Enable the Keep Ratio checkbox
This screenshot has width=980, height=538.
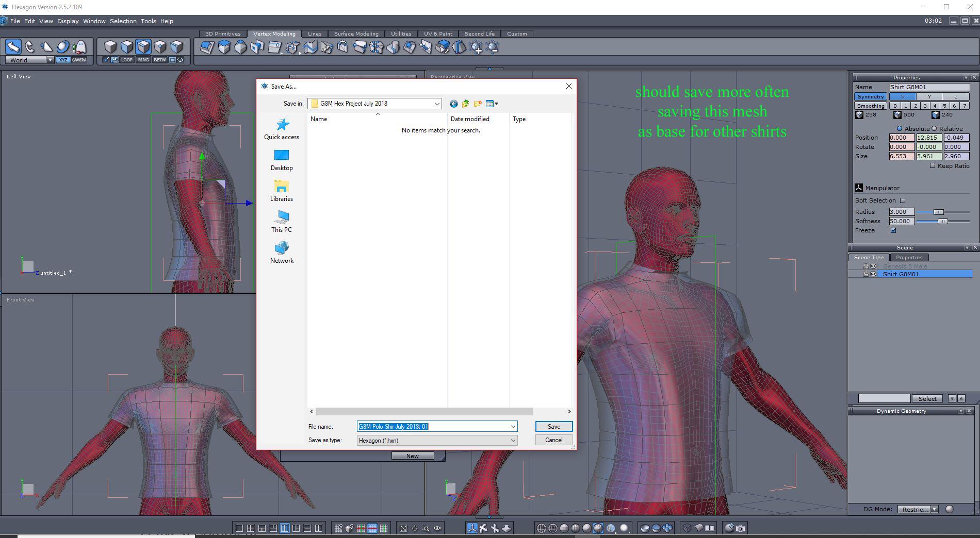click(933, 166)
